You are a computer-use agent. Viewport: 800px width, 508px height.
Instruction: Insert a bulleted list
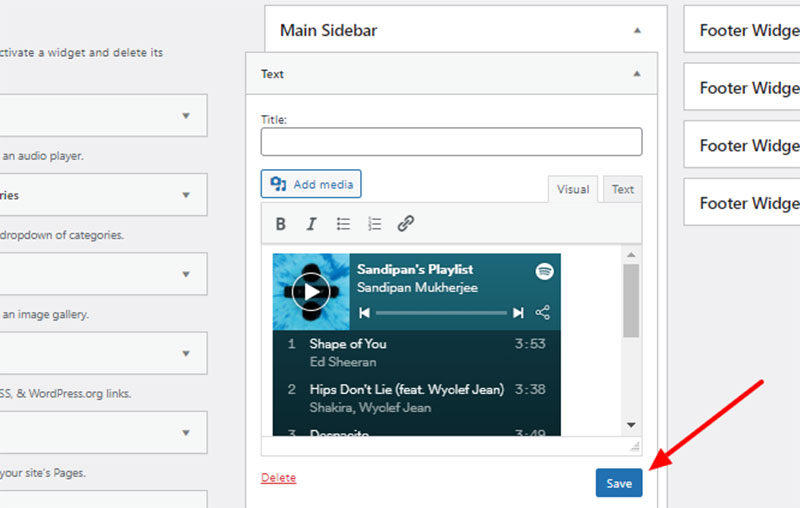pyautogui.click(x=343, y=224)
